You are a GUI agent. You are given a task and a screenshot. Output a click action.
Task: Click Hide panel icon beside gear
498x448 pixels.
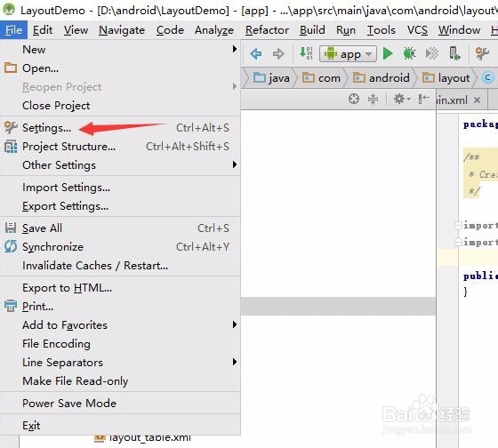coord(423,99)
